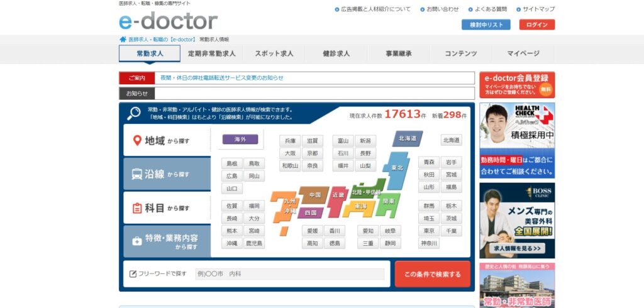This screenshot has height=308, width=644.
Task: Click the 九州沖縄 region on map
Action: 286,204
